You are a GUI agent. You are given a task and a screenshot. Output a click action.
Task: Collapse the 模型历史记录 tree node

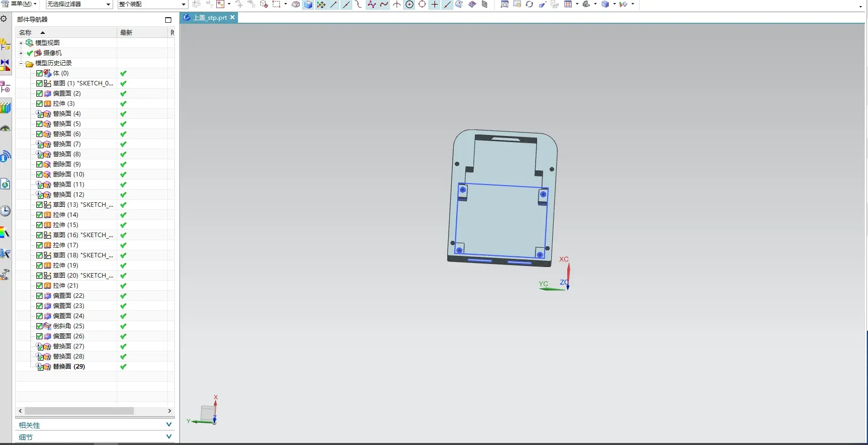click(x=21, y=63)
